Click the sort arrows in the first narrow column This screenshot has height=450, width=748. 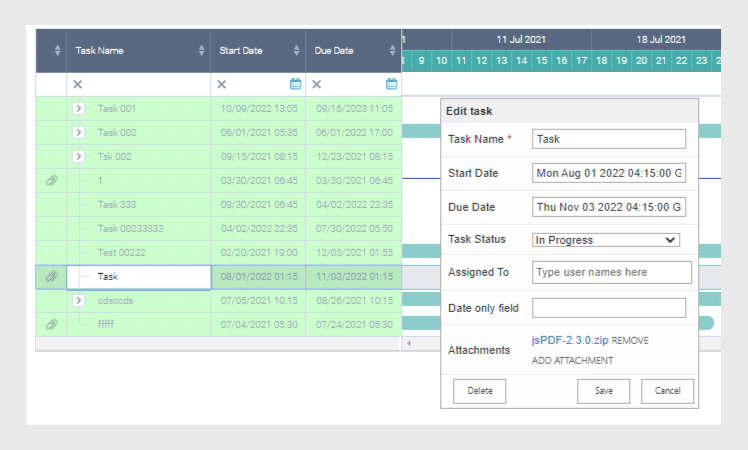point(57,50)
